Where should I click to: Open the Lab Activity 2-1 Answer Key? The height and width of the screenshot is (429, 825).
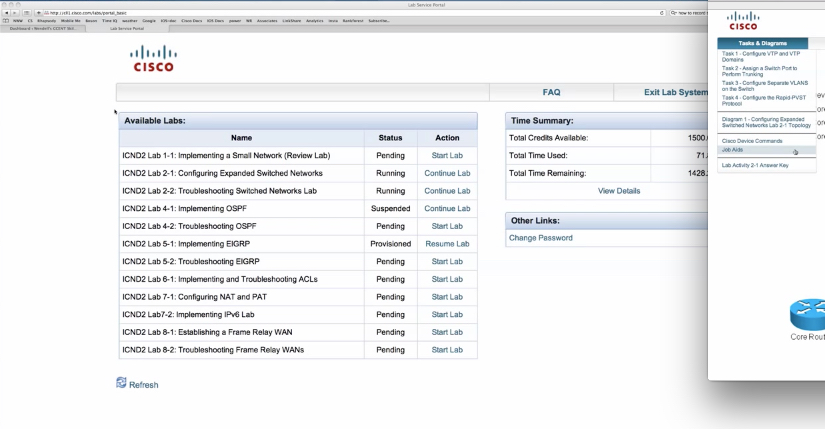755,165
